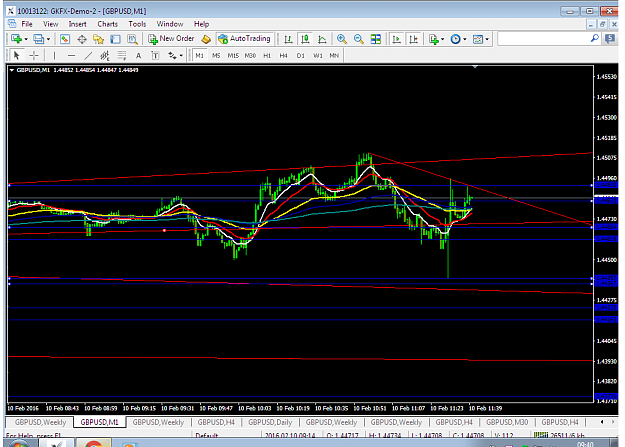Open the Templates icon
625x447 pixels.
pyautogui.click(x=477, y=39)
